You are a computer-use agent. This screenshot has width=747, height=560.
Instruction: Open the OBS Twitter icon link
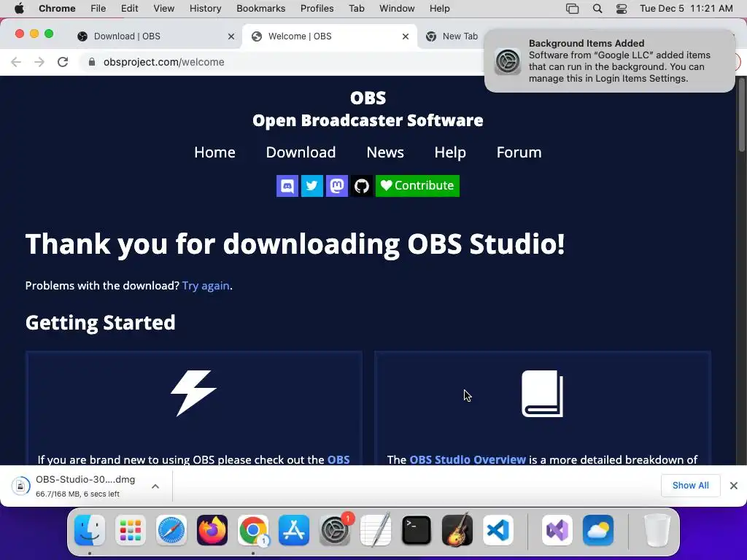click(x=312, y=186)
